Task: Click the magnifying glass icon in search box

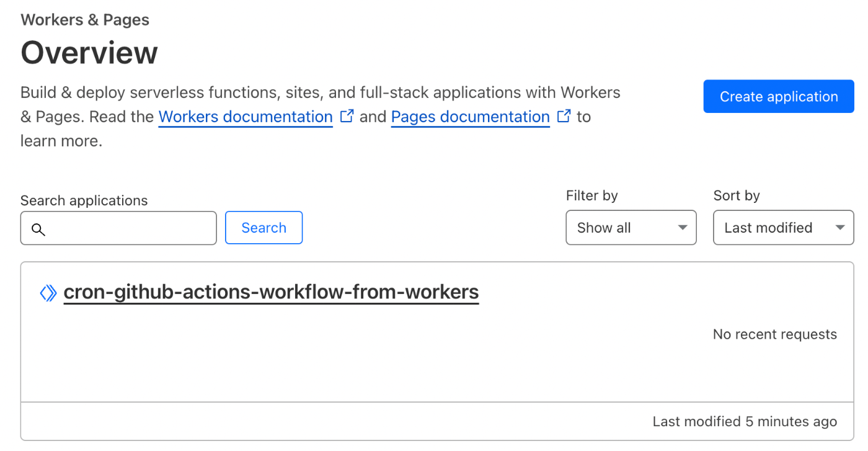Action: click(x=38, y=230)
